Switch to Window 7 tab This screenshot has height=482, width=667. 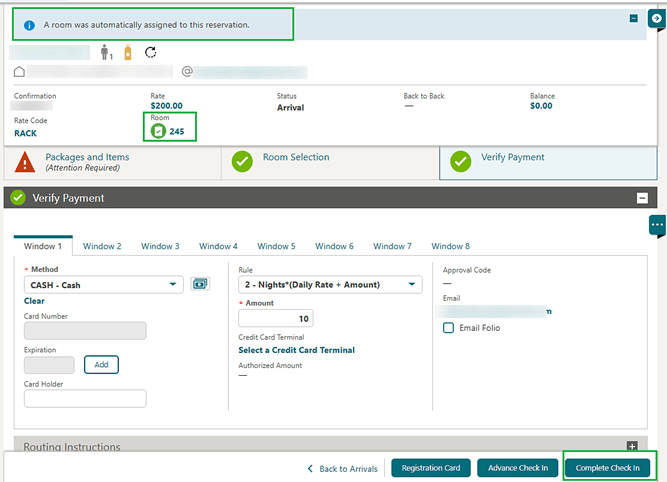click(x=392, y=246)
